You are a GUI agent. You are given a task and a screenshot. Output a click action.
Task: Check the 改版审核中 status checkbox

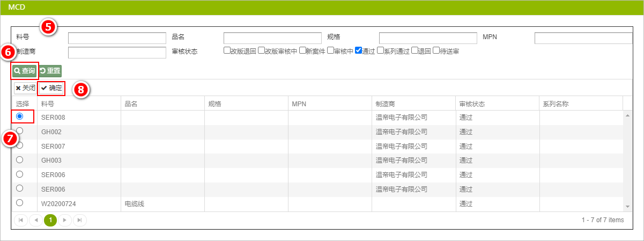click(261, 51)
